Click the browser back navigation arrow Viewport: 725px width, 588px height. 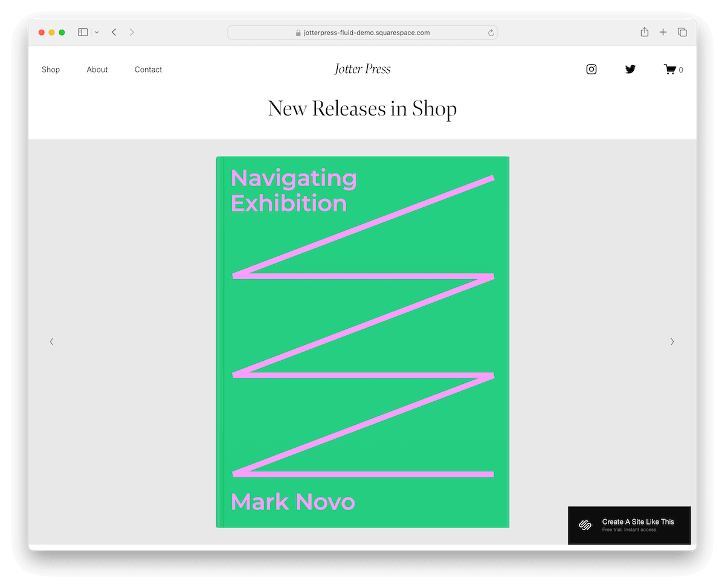(x=114, y=32)
